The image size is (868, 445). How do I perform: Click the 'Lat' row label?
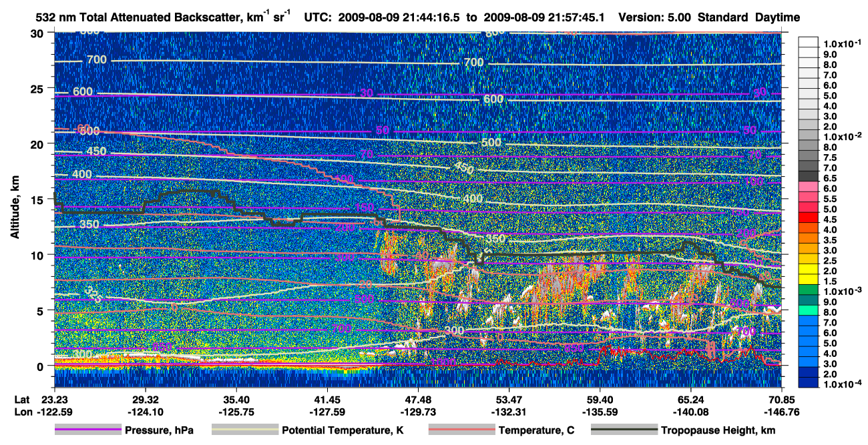(22, 401)
